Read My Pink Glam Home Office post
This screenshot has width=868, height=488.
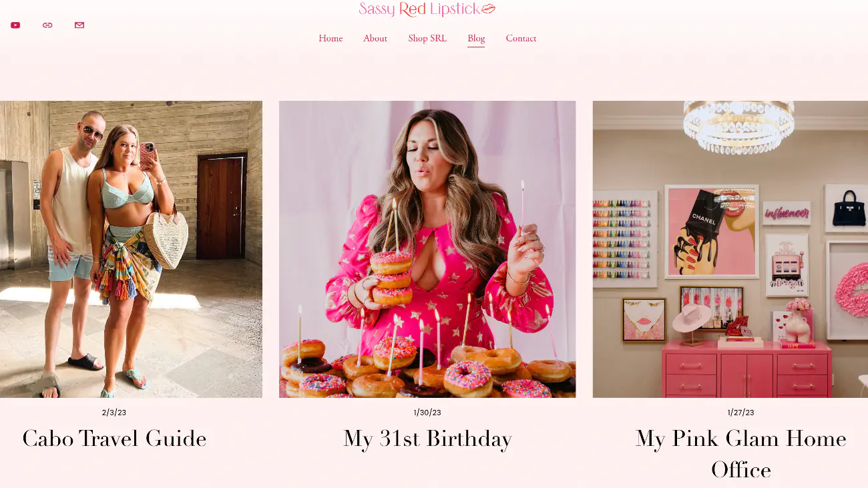[740, 454]
